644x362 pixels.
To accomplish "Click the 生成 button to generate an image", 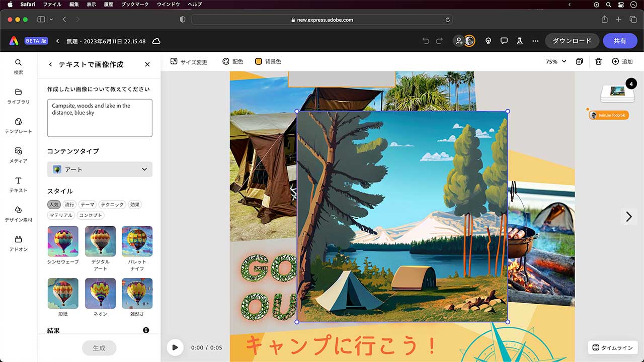I will [99, 347].
